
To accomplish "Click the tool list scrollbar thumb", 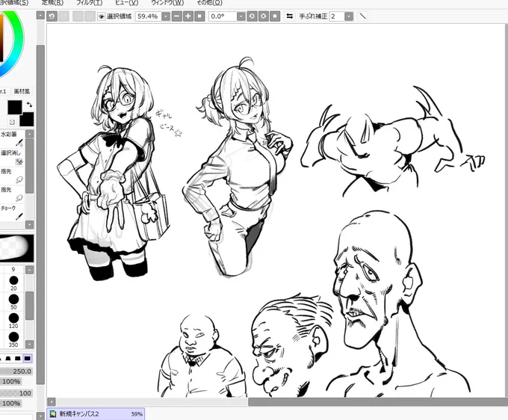I will [29, 166].
